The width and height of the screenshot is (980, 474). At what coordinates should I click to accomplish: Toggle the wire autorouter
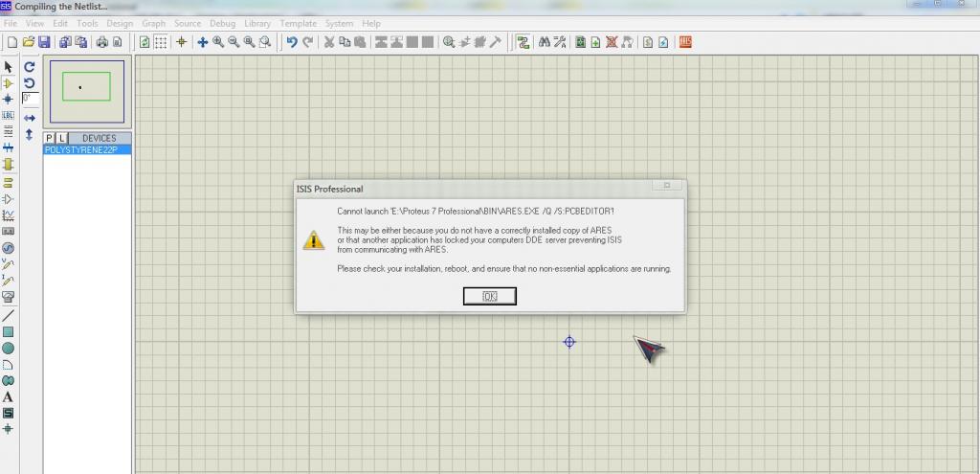(x=523, y=42)
